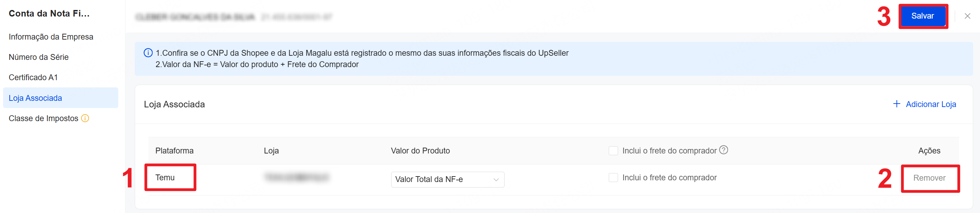Tick the Temu row frete do comprador checkbox
980x213 pixels.
pos(613,178)
